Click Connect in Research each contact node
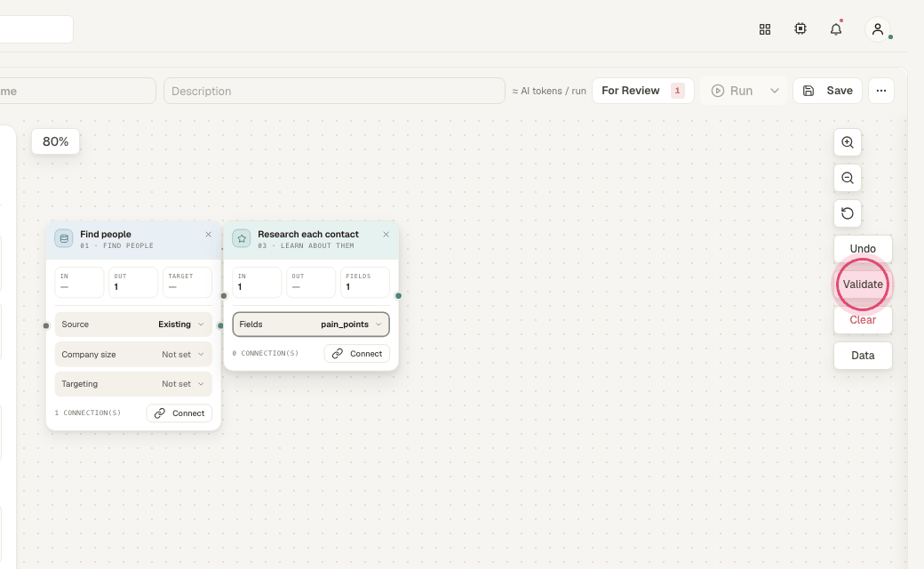 pyautogui.click(x=357, y=354)
